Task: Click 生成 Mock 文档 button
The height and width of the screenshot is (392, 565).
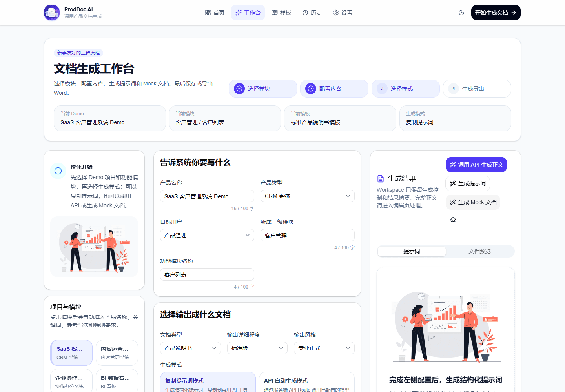Action: 473,202
